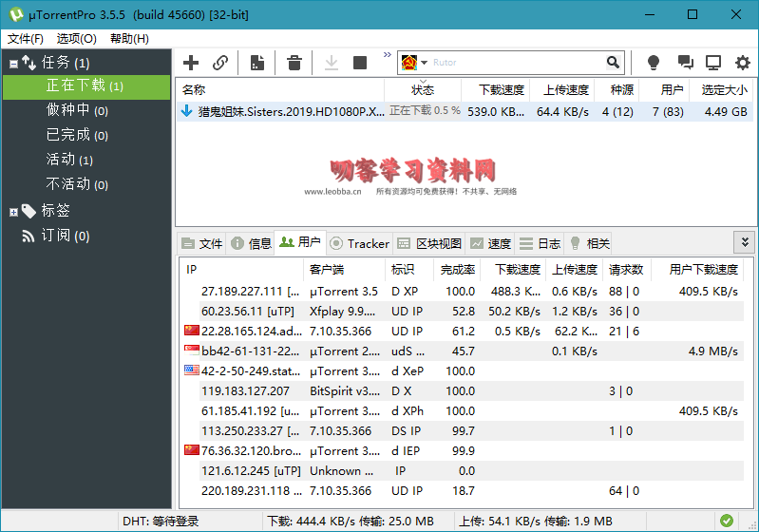Click the Add Torrent plus icon

[x=191, y=63]
